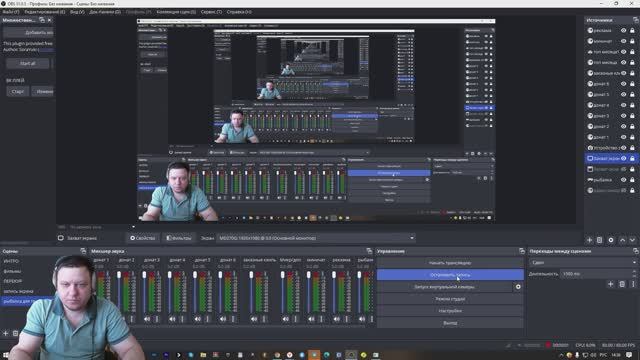Screen dimensions: 640x360
Task: Mute the донат 6 mixer channel
Action: [x=223, y=319]
